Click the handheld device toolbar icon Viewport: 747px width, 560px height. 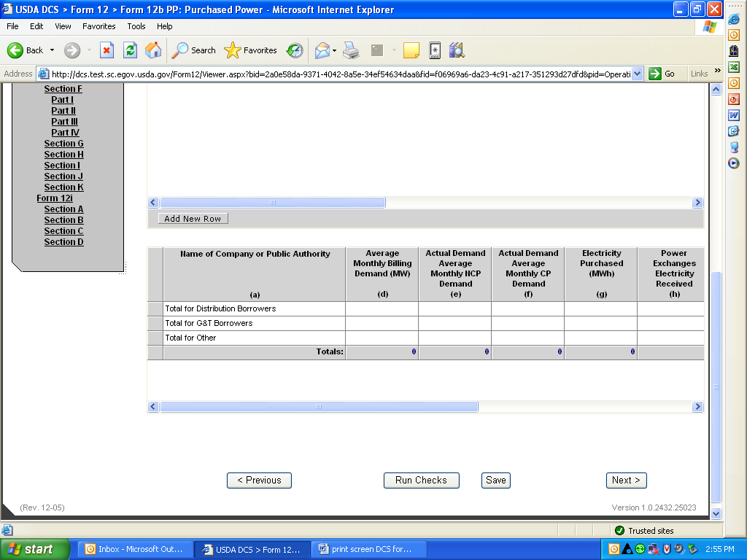[x=435, y=50]
